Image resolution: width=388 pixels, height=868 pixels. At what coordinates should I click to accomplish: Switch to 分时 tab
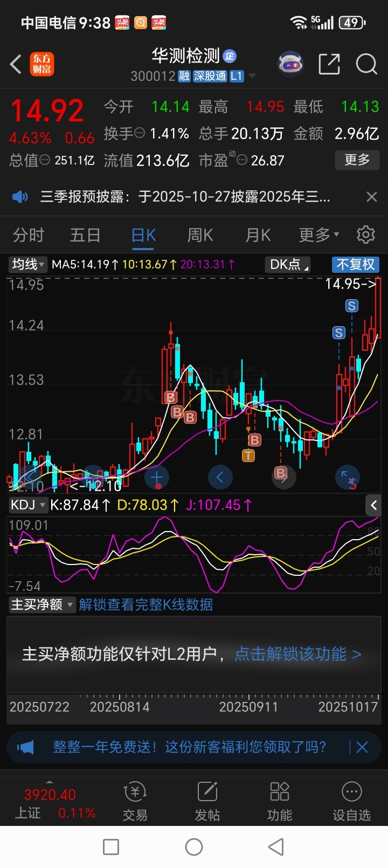point(29,235)
